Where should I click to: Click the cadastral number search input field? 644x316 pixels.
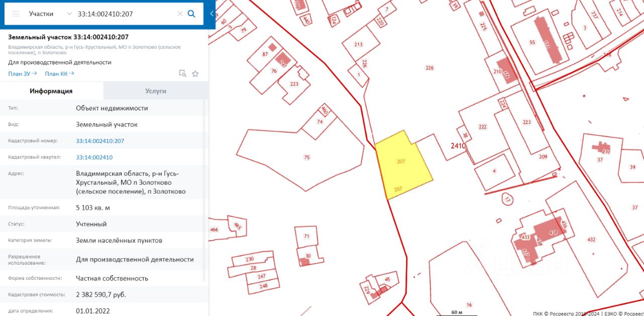[x=126, y=14]
